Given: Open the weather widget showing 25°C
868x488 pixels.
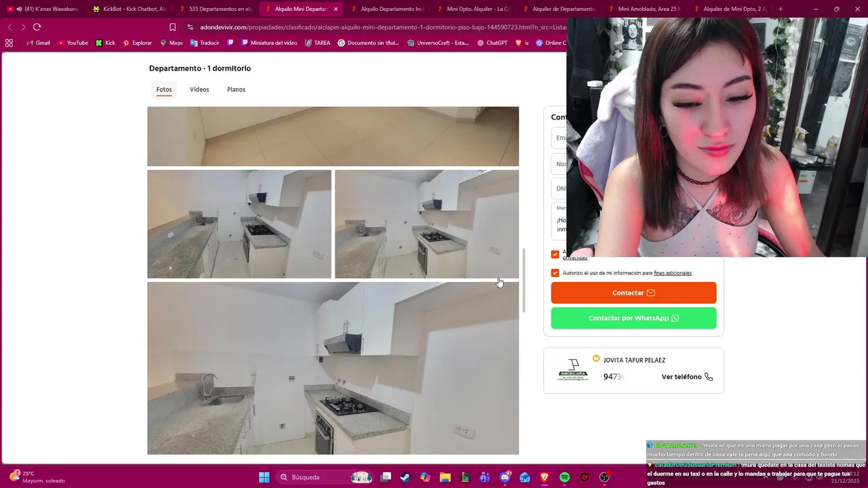Looking at the screenshot, I should click(37, 477).
